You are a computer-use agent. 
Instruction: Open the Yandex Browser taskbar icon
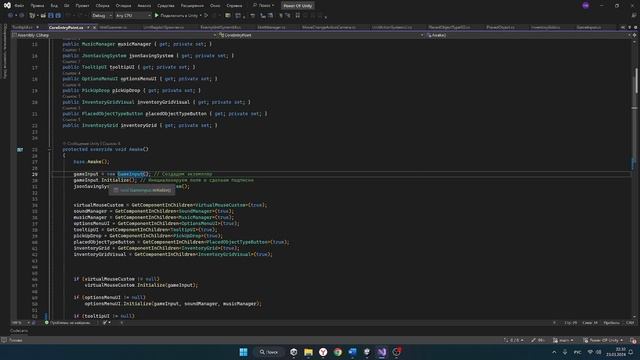click(x=323, y=352)
